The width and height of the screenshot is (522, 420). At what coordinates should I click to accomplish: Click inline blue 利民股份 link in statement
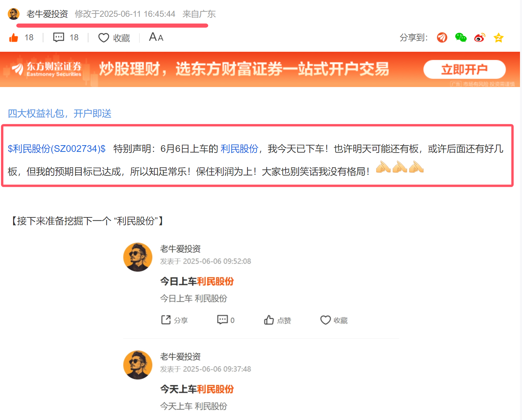(x=239, y=149)
